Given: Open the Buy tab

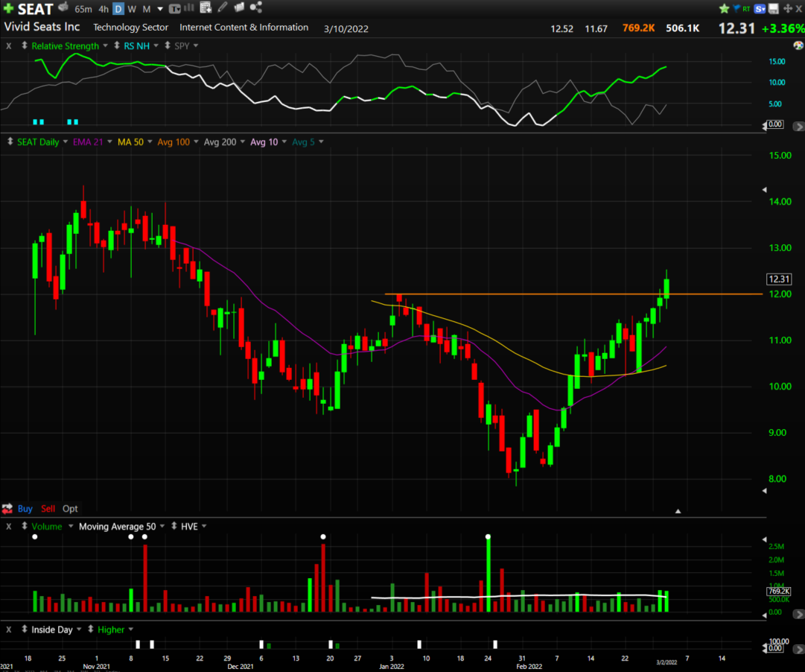Looking at the screenshot, I should 25,509.
